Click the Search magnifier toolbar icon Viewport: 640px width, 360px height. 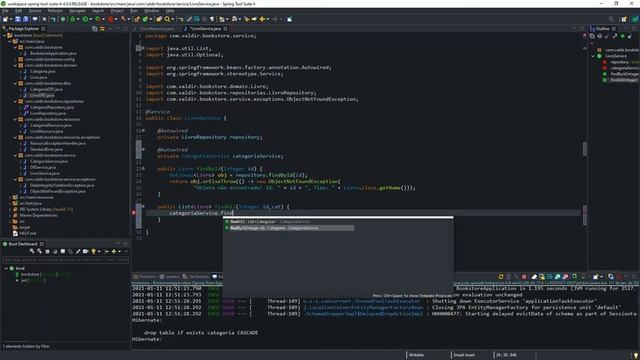[x=167, y=19]
